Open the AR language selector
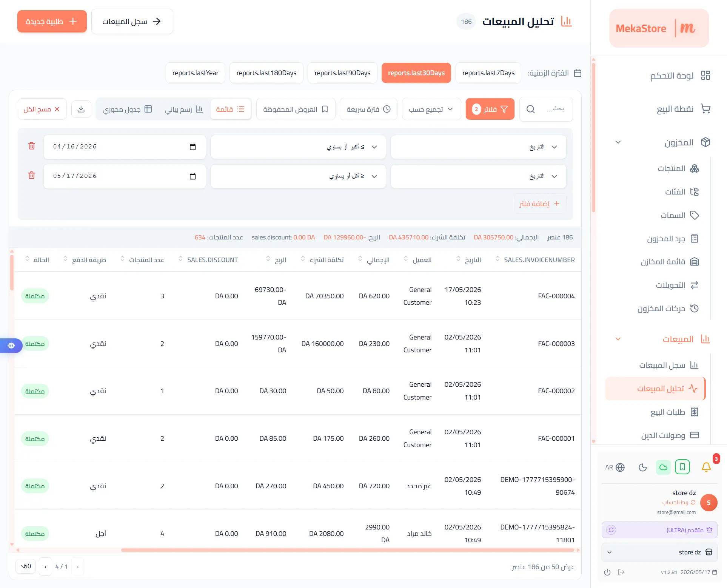The height and width of the screenshot is (588, 727). pos(615,468)
